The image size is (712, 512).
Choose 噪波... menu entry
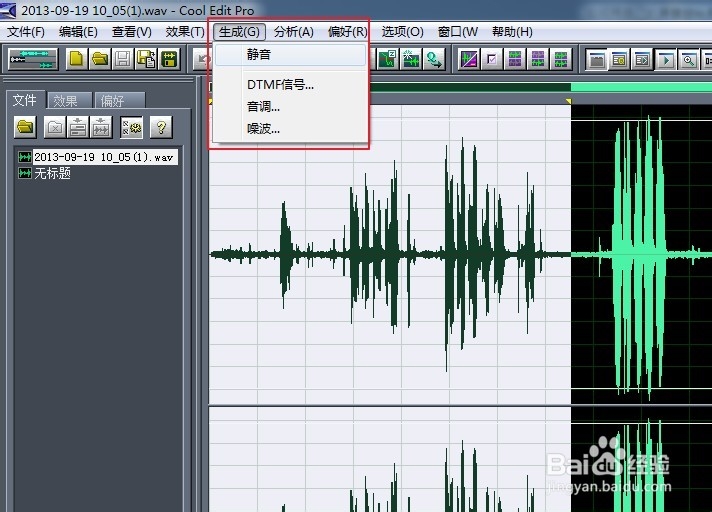pos(290,129)
